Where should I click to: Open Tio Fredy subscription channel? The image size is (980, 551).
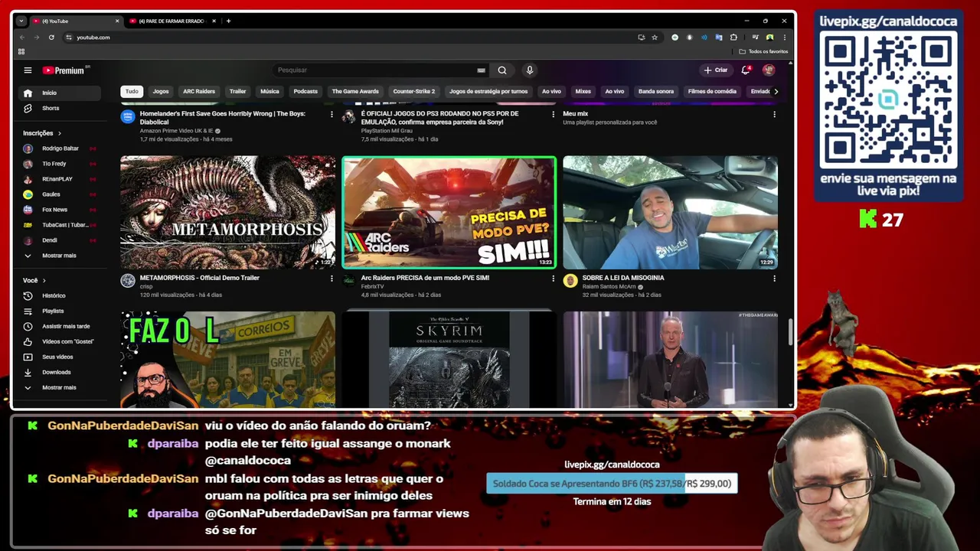(60, 164)
